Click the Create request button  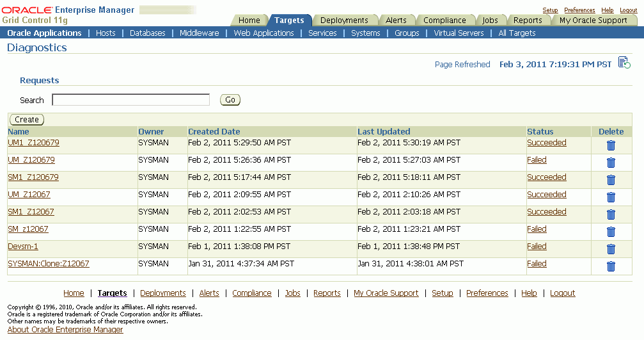coord(27,120)
